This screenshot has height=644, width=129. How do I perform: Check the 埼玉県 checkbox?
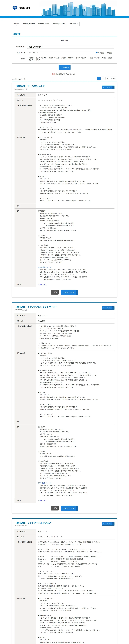click(x=54, y=58)
